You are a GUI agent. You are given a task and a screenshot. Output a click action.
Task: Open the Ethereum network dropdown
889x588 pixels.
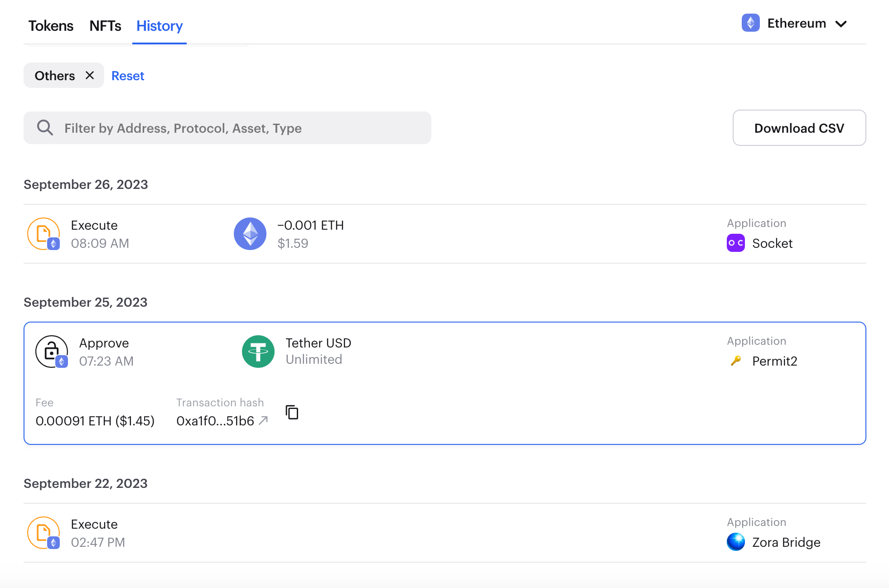point(841,23)
